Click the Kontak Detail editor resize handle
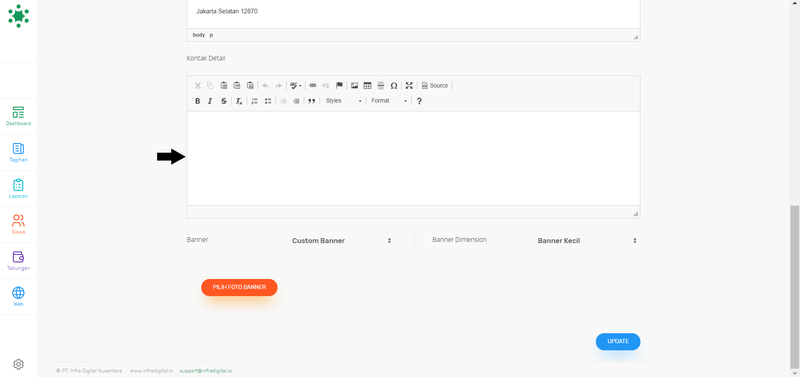This screenshot has height=377, width=800. [636, 214]
